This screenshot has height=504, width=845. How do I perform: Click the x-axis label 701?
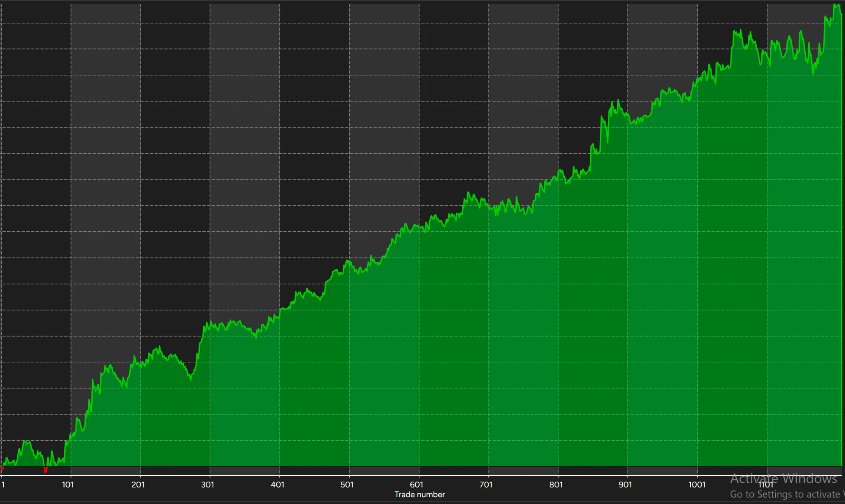tap(486, 485)
